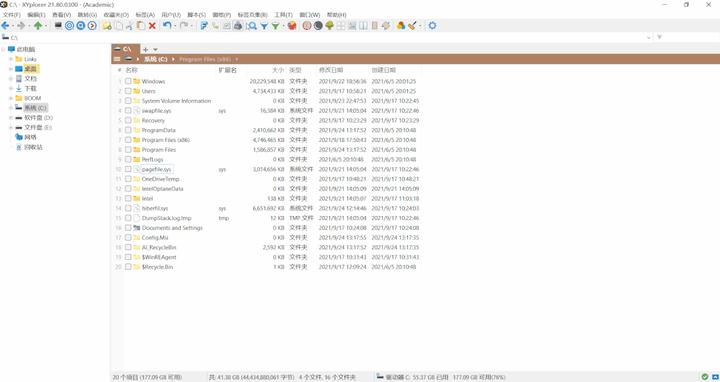This screenshot has width=720, height=382.
Task: Open the 文件(F) menu
Action: tap(11, 15)
